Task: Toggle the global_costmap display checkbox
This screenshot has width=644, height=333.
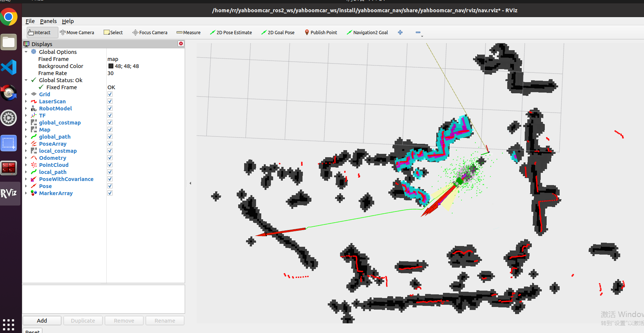Action: (110, 123)
